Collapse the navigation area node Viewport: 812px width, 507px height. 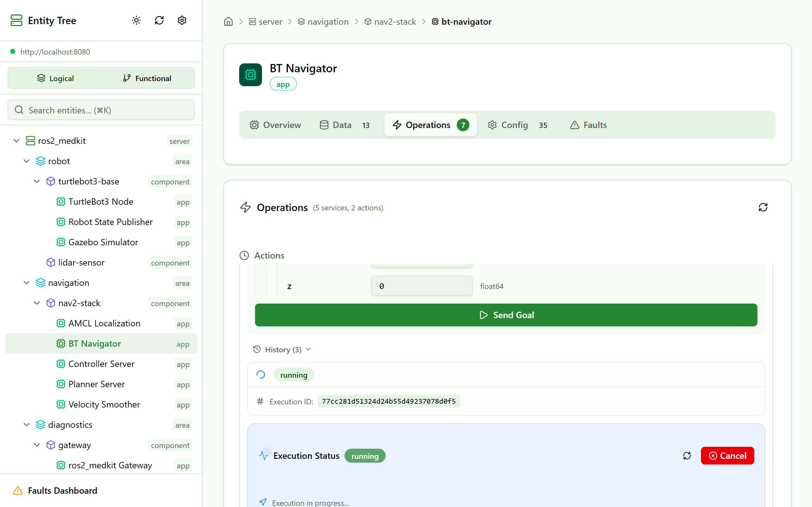click(27, 283)
